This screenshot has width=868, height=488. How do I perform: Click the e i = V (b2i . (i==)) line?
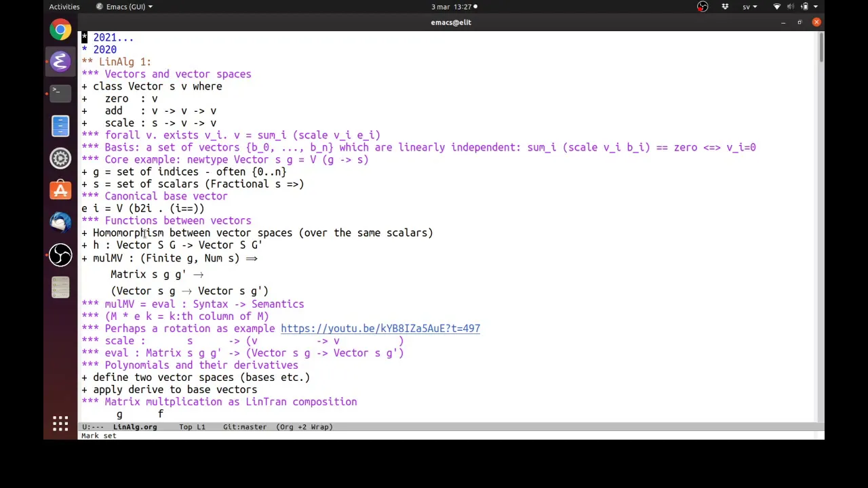[x=143, y=208]
